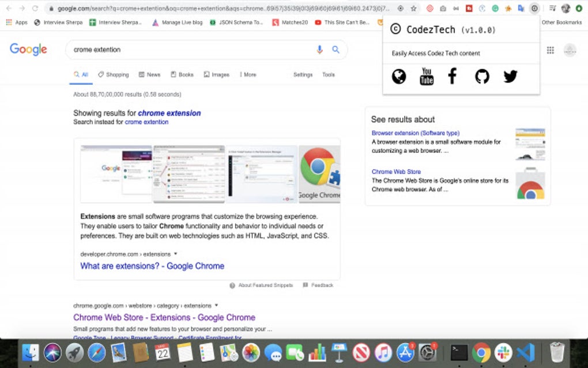Open 'Browser extension (Software type)' link
This screenshot has height=368, width=588.
click(415, 133)
